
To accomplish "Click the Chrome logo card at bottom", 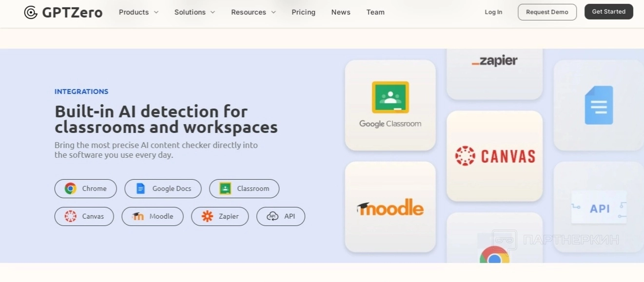I will click(494, 238).
